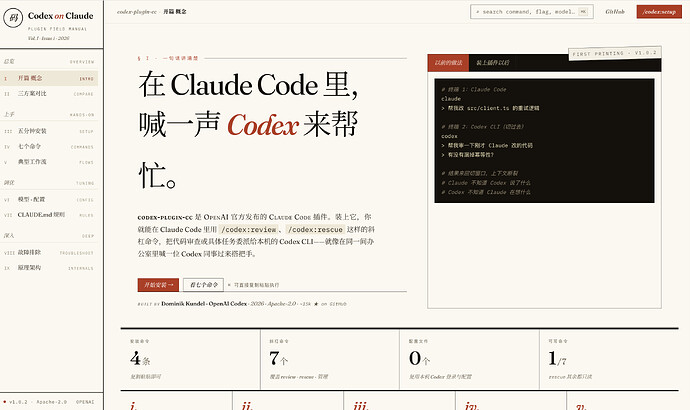Click the Dominik Kundel · OpenAI Codex credit
This screenshot has height=410, width=690.
204,304
